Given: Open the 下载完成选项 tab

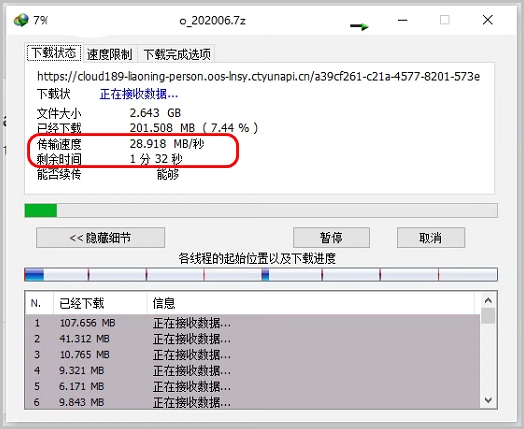Looking at the screenshot, I should pos(177,54).
